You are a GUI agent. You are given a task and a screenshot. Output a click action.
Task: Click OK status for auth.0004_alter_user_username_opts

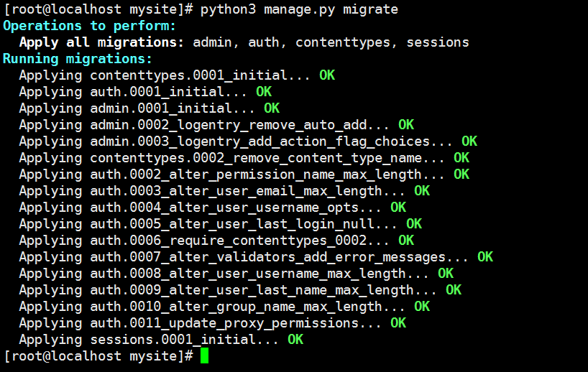398,207
